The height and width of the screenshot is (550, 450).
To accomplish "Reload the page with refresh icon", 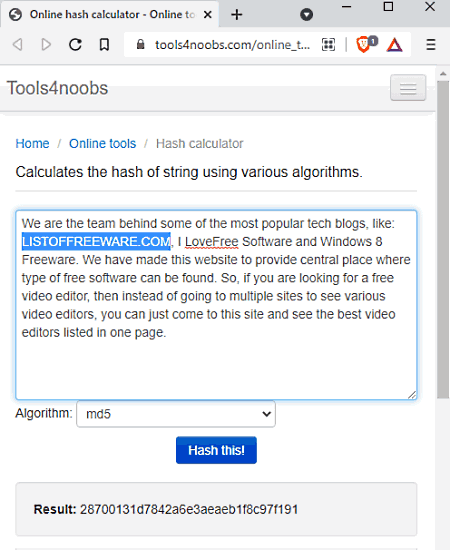I will pyautogui.click(x=75, y=45).
